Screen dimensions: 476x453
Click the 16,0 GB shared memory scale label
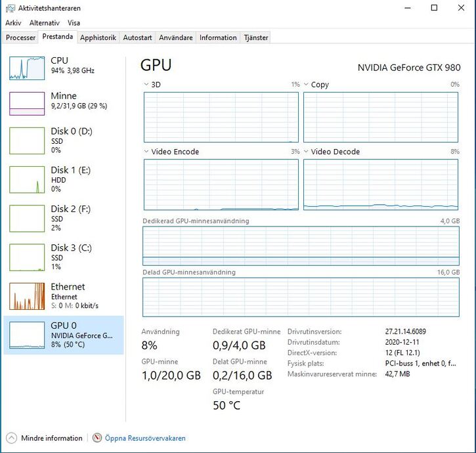[x=448, y=272]
